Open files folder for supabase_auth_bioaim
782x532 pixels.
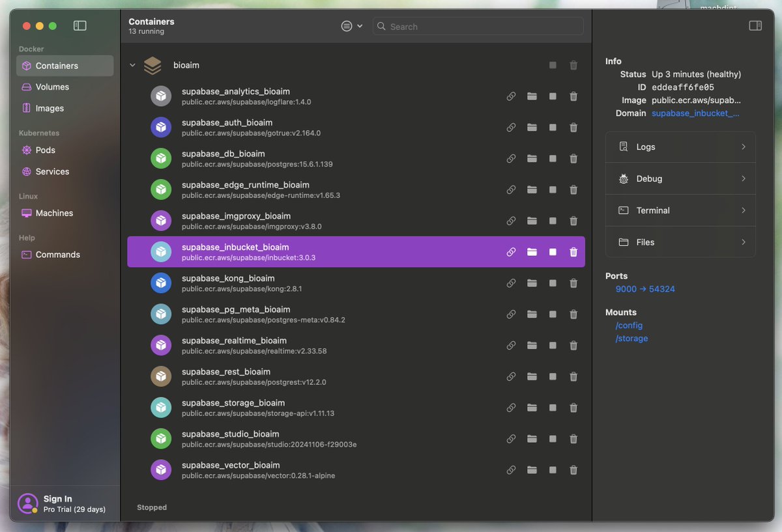pos(532,128)
